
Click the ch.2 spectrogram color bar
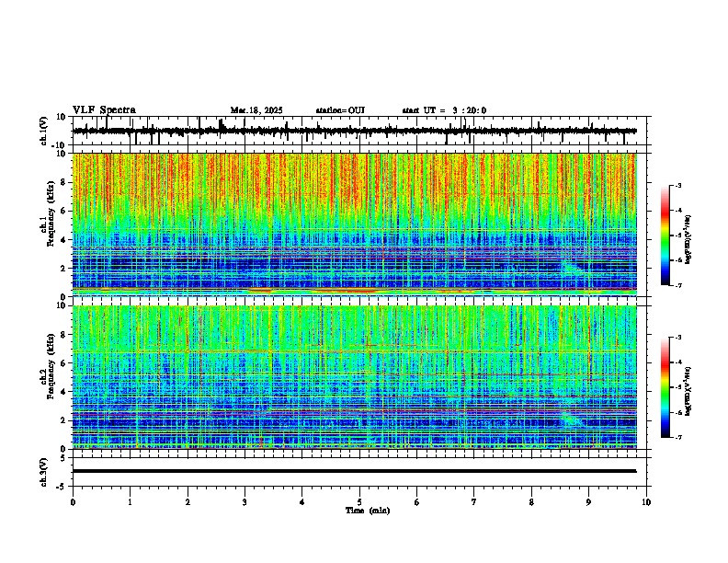pos(665,387)
